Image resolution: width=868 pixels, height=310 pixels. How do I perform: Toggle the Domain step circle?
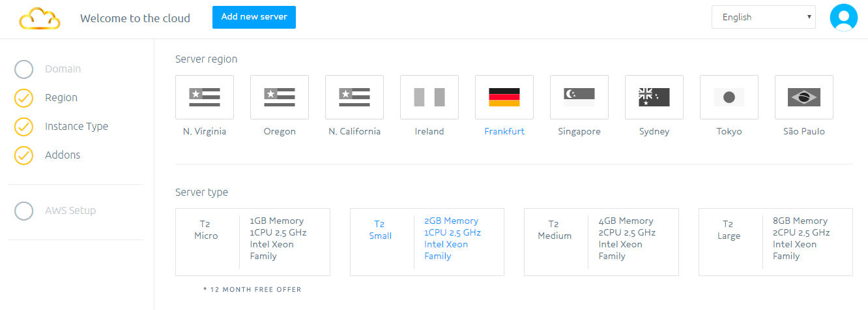[x=23, y=69]
